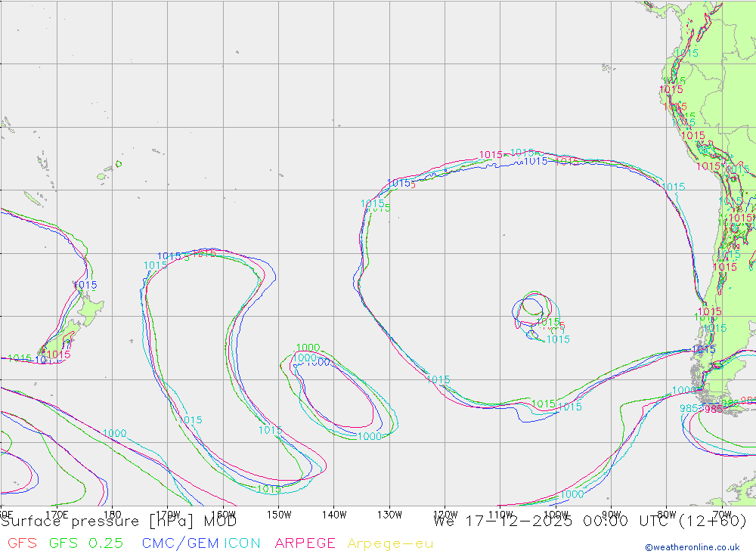Click the 150W longitude axis label
This screenshot has width=756, height=554.
coord(278,515)
